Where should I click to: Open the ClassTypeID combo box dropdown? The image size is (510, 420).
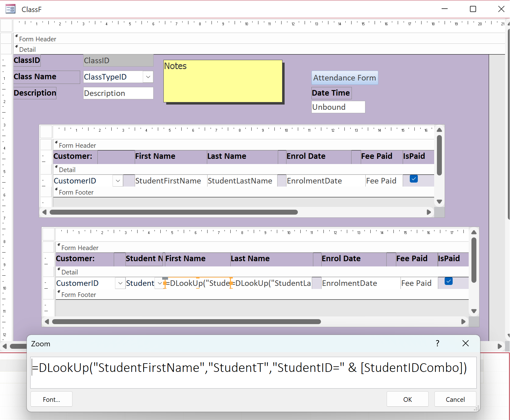point(148,77)
